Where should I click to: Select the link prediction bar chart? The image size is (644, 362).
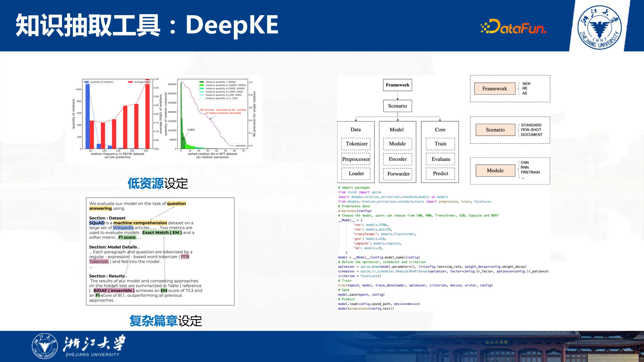[117, 118]
